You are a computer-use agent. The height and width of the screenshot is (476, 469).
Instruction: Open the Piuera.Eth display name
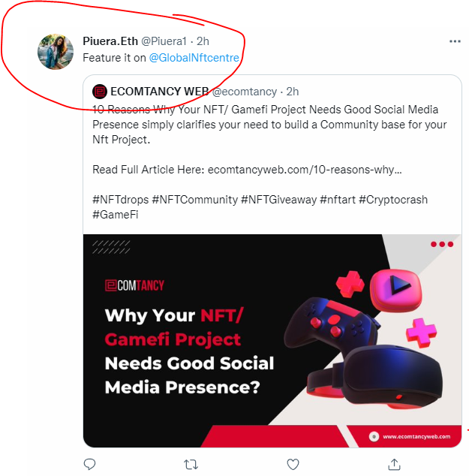(x=110, y=41)
